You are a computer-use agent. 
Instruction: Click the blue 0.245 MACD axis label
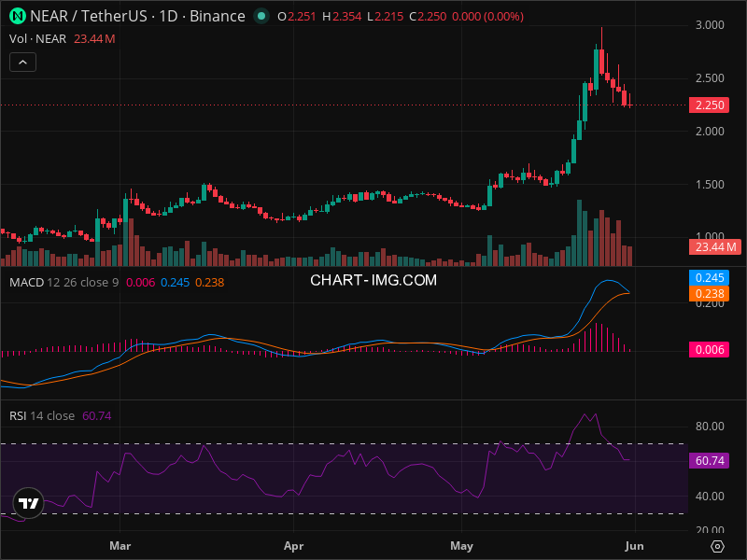709,277
